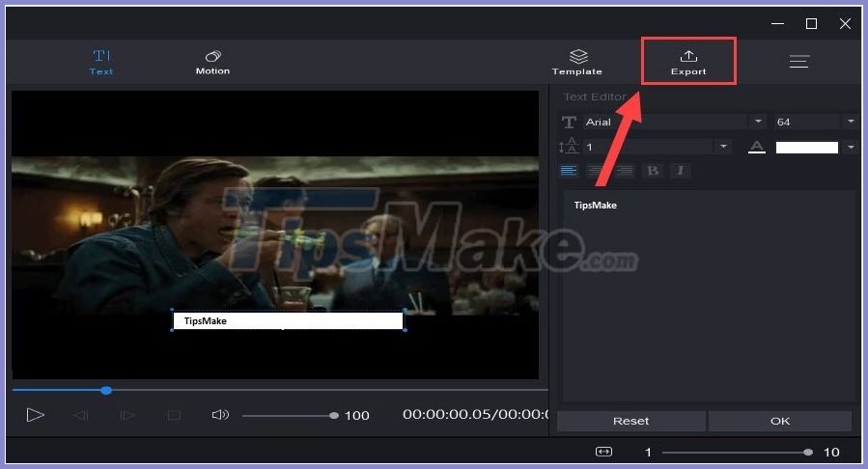The height and width of the screenshot is (469, 868).
Task: Click the timeline zoom slider handle
Action: click(x=808, y=453)
